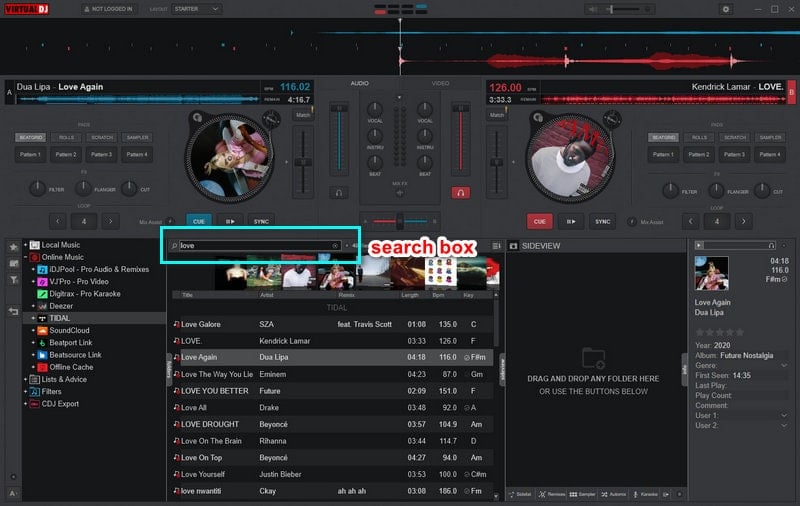Click the Deezer icon in browser tree
This screenshot has width=800, height=506.
[x=42, y=306]
